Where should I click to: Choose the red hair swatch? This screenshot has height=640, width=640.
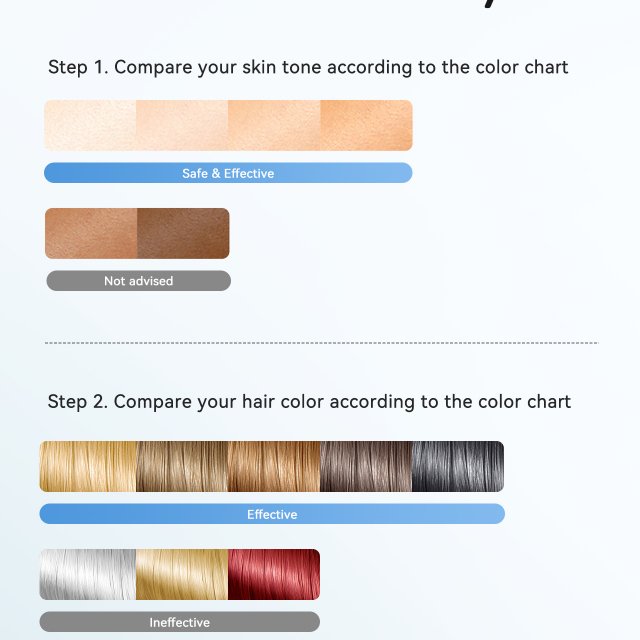[x=274, y=574]
